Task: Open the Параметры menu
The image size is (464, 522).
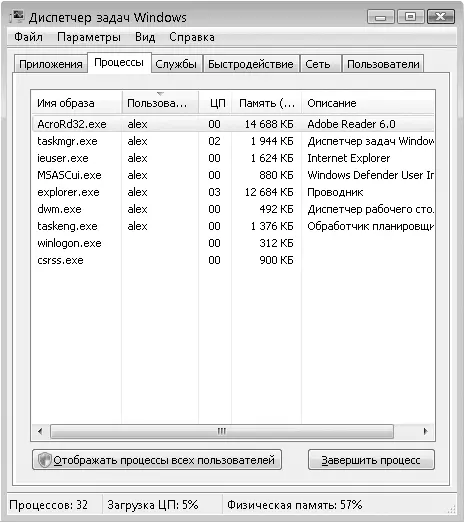Action: pos(89,37)
